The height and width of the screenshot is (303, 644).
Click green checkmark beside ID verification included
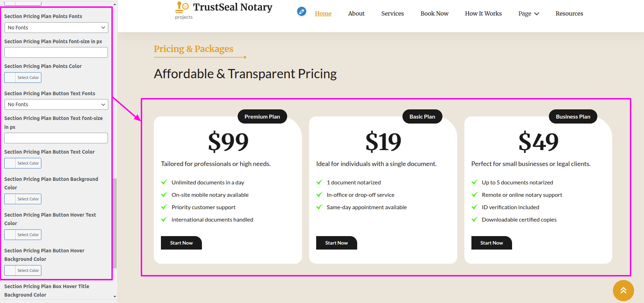[475, 207]
